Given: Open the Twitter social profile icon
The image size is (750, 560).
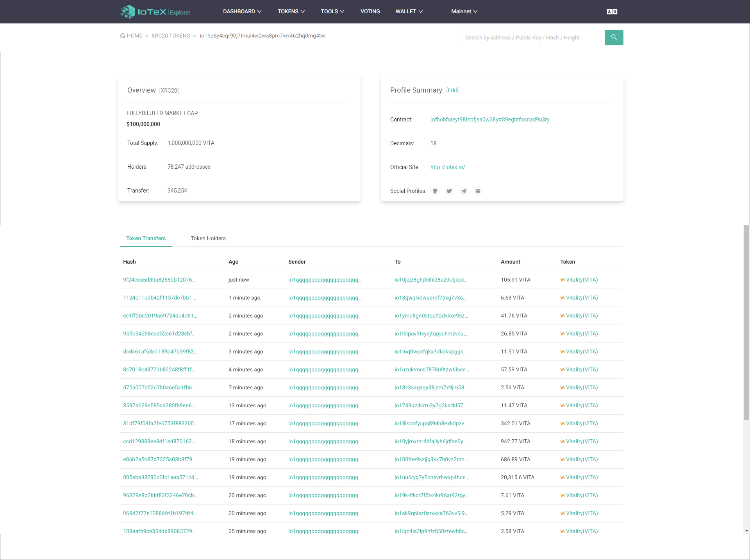Looking at the screenshot, I should pyautogui.click(x=449, y=191).
